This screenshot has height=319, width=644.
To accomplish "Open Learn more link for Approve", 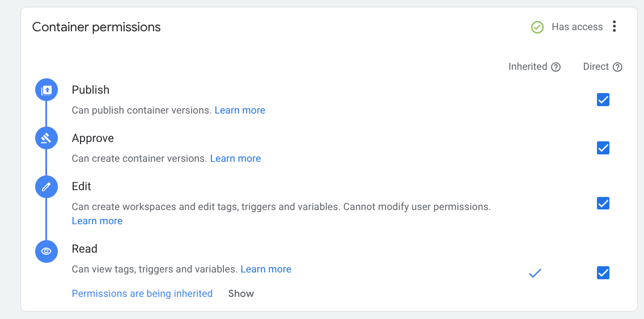I will coord(235,159).
